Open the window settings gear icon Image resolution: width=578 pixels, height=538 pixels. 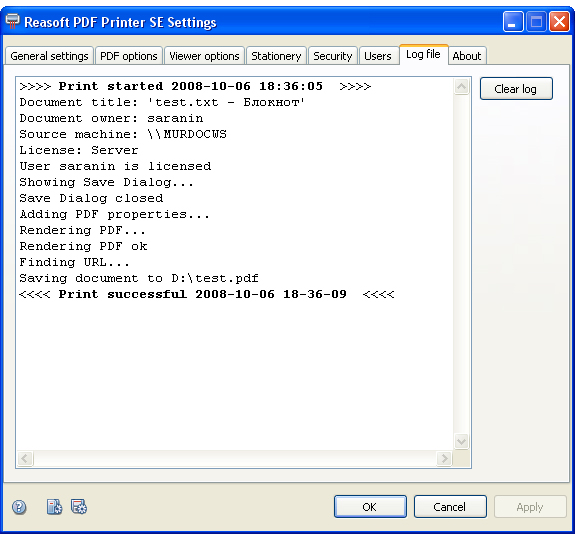coord(79,507)
